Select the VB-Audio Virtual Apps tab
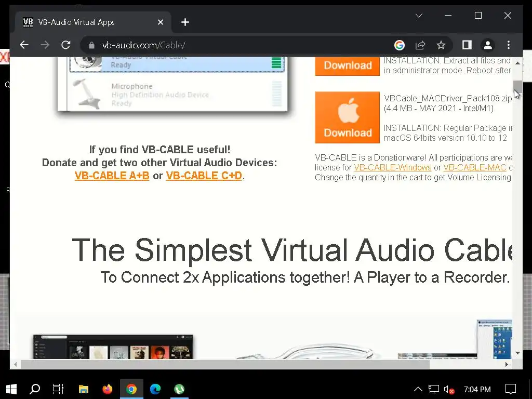 (x=93, y=22)
